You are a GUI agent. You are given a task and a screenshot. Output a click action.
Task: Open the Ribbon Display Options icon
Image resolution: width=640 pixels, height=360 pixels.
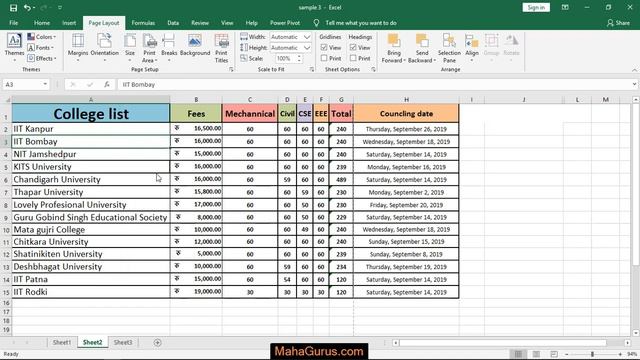(565, 8)
